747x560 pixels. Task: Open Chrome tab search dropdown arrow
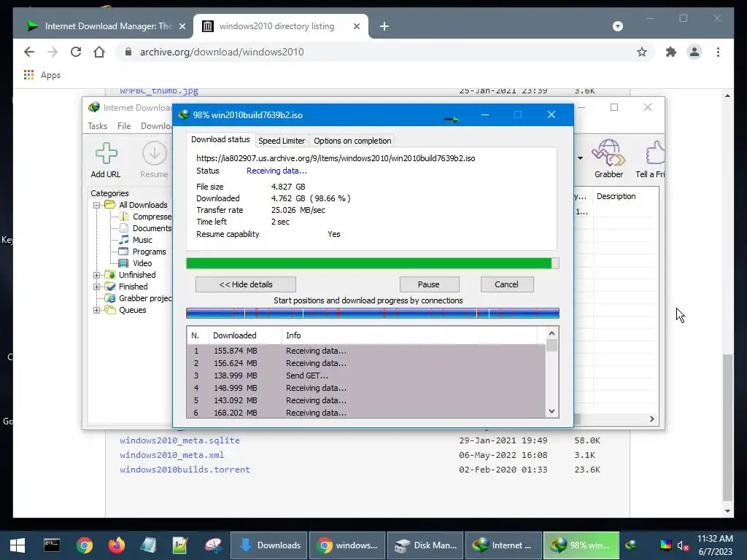pos(617,26)
